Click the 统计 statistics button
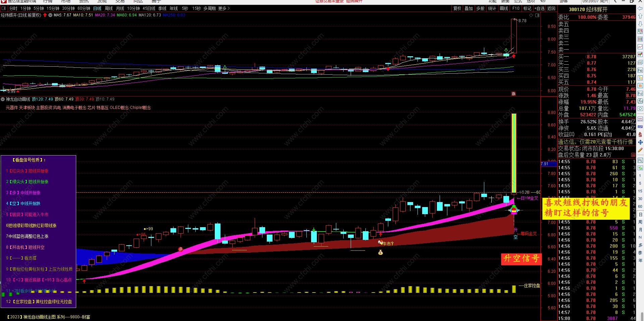Image resolution: width=644 pixels, height=321 pixels. pos(492,8)
